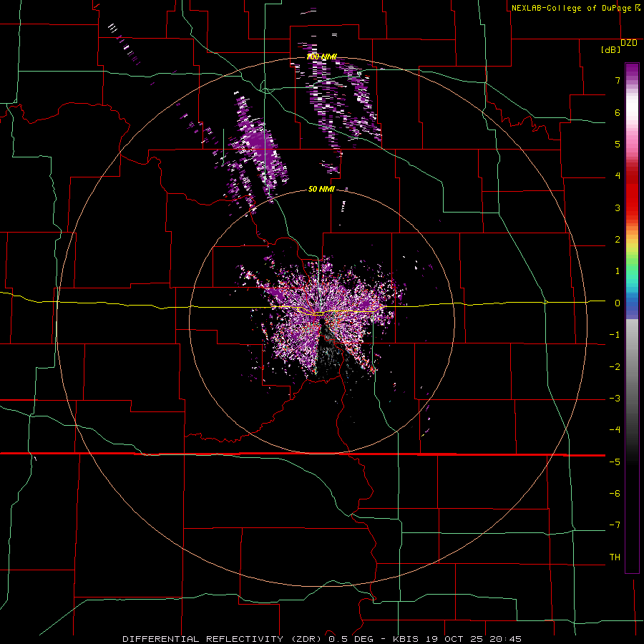Click the -4 dB legend value
Screen dimensions: 644x644
tap(615, 430)
